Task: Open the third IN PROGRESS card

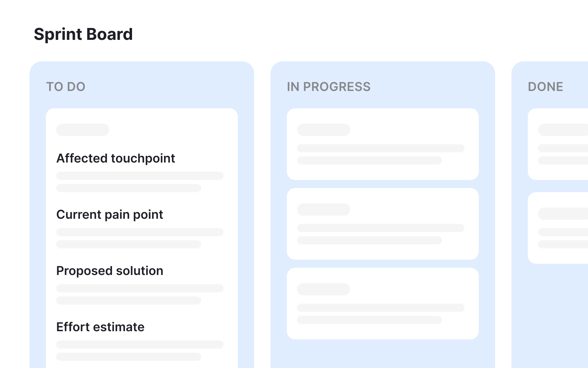Action: tap(383, 304)
